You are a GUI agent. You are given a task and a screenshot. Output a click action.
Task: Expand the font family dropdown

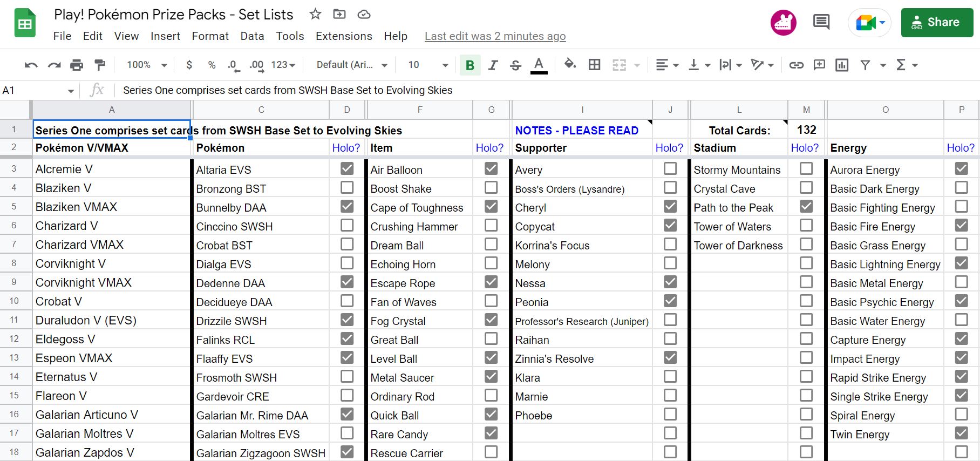pos(352,65)
